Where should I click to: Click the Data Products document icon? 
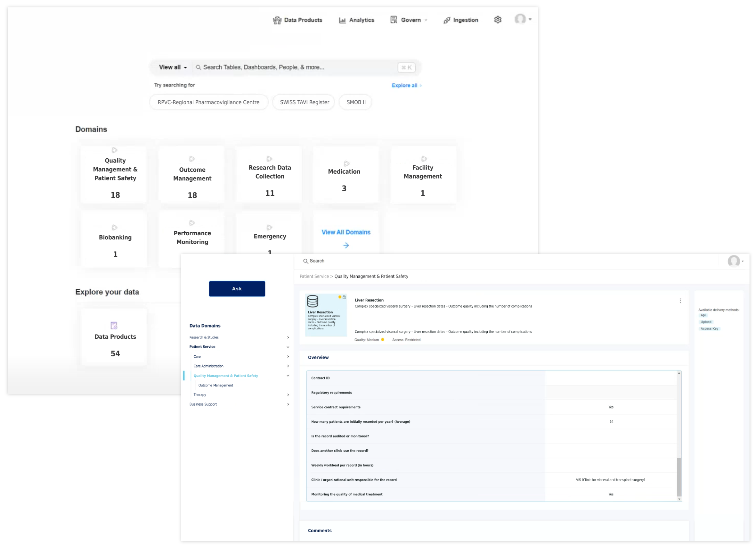tap(114, 326)
